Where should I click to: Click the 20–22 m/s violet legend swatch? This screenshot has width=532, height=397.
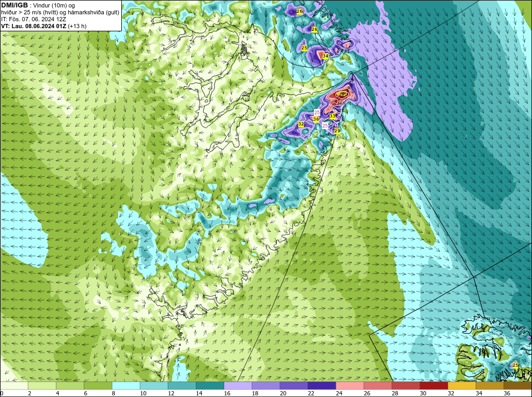[294, 385]
